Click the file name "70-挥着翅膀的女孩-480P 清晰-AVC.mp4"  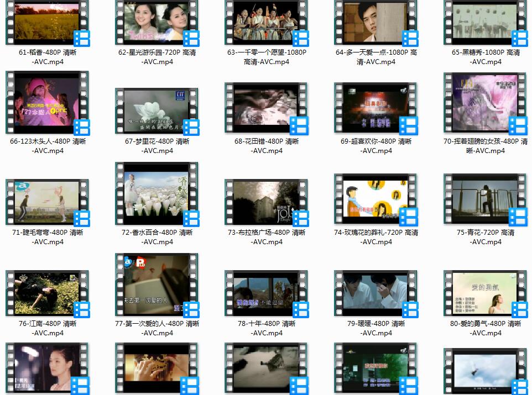coord(486,146)
